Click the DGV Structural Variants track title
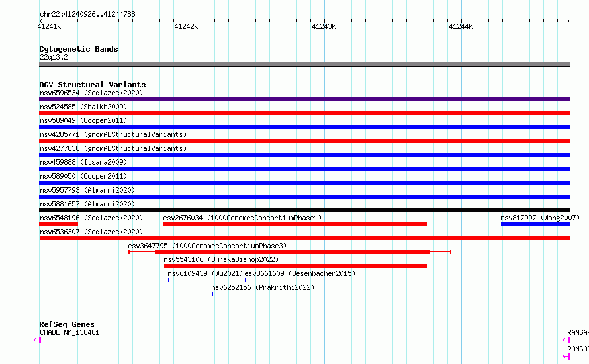The image size is (589, 364). pyautogui.click(x=93, y=85)
